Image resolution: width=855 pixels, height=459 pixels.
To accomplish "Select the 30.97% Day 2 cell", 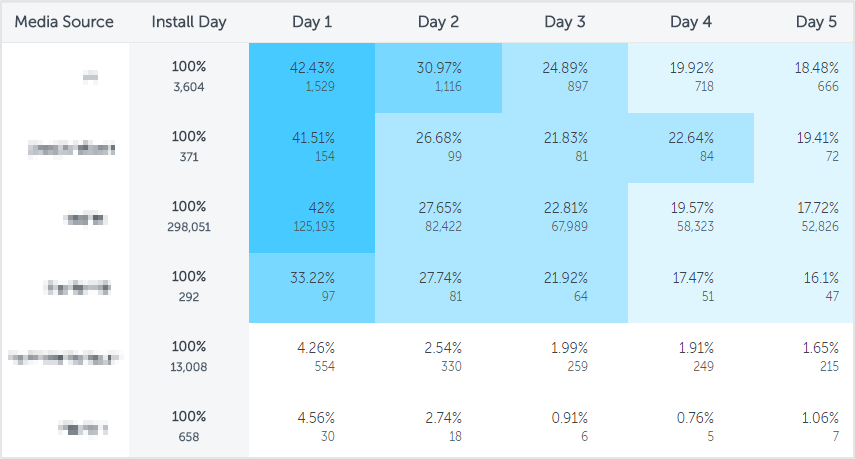I will pyautogui.click(x=438, y=77).
